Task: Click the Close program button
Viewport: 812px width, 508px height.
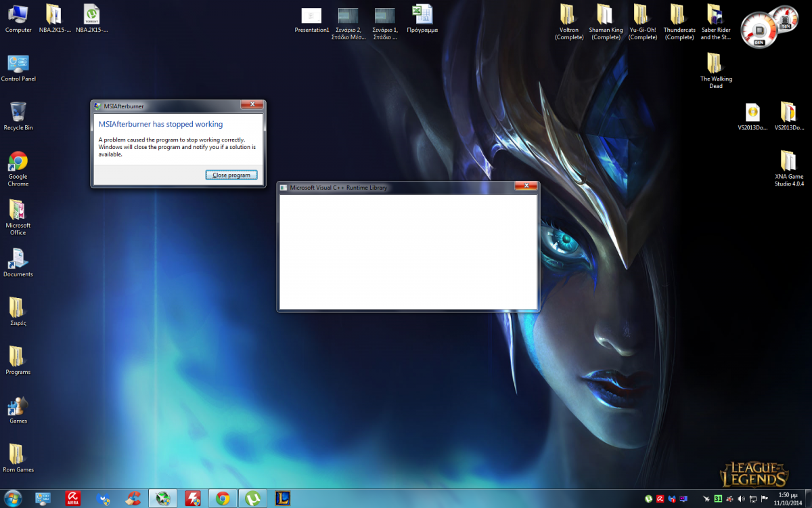Action: (x=231, y=175)
